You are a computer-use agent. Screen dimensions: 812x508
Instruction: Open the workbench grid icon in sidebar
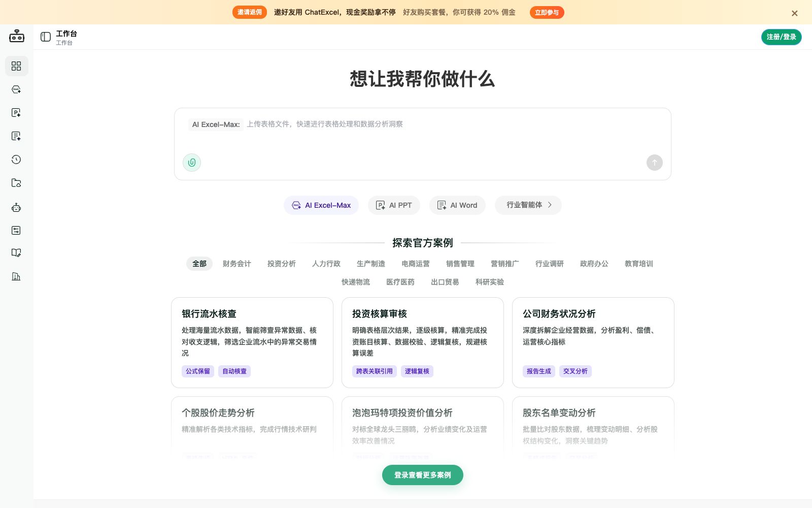16,66
